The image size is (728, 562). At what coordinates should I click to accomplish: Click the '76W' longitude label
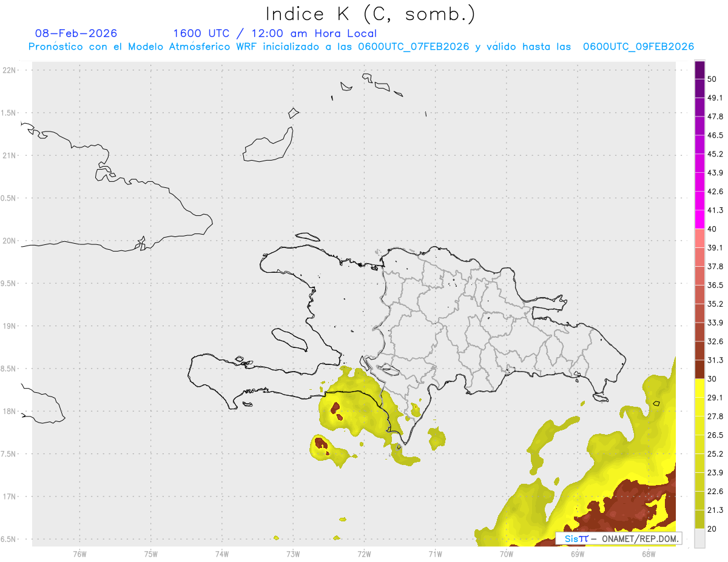click(79, 554)
